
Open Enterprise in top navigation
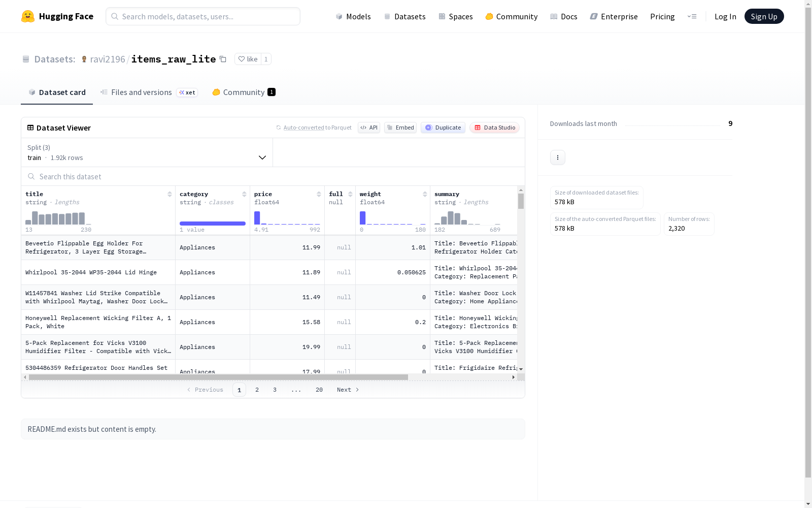click(x=614, y=16)
